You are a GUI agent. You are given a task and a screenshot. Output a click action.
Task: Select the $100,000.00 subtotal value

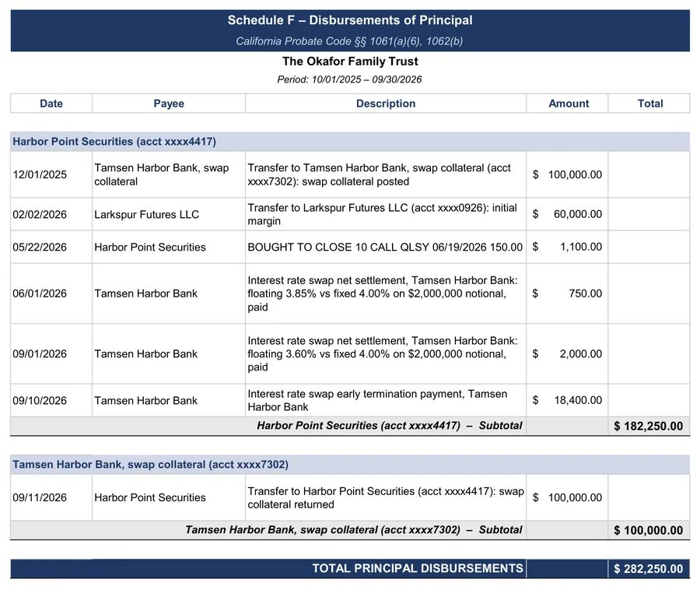pyautogui.click(x=648, y=530)
